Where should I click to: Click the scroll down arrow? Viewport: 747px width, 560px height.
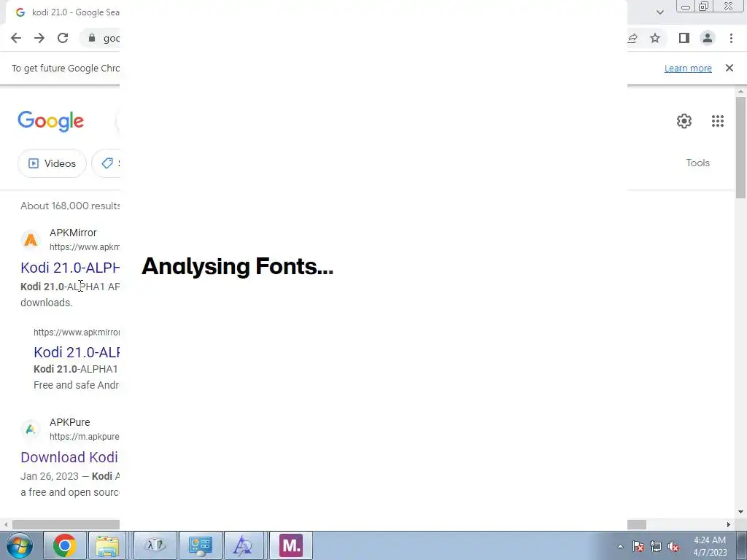click(x=740, y=512)
